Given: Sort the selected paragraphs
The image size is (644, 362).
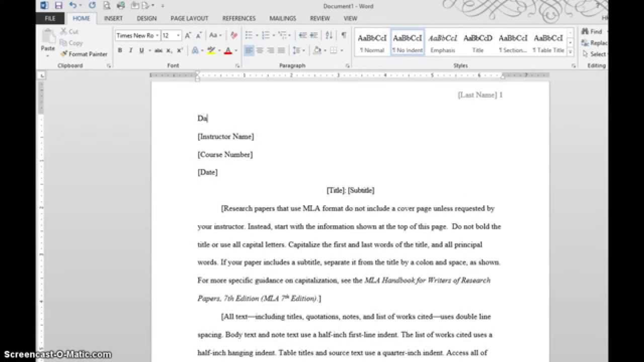Looking at the screenshot, I should 329,35.
